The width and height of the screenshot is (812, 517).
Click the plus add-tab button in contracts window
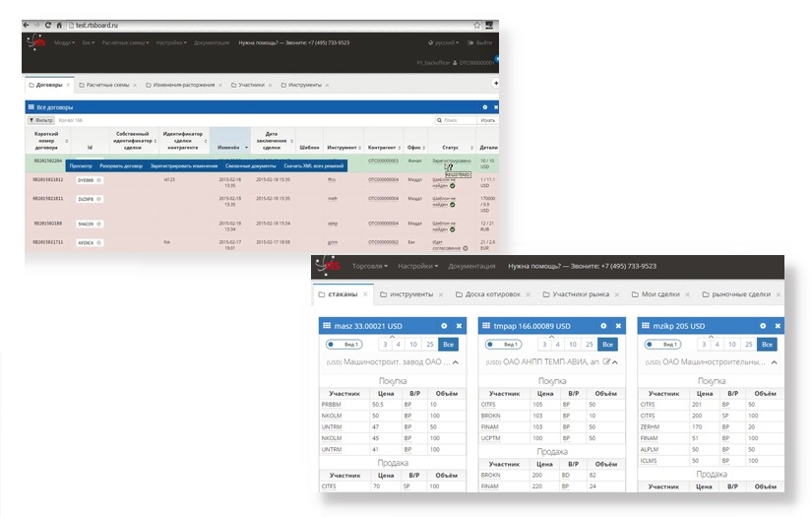coord(496,83)
